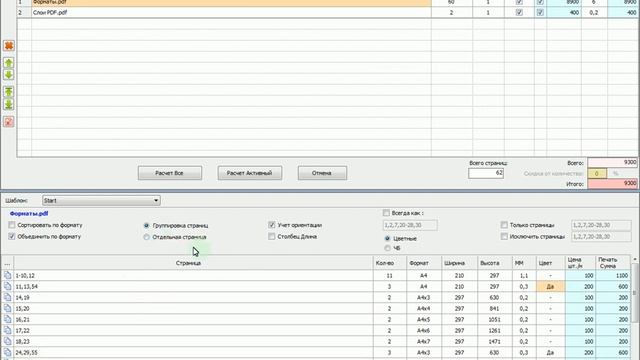Enable 'Исключить страницы' checkbox
The image size is (640, 360).
click(x=504, y=236)
